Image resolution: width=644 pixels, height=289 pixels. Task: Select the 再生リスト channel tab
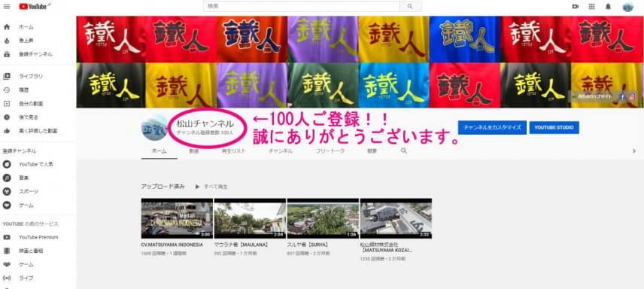(234, 151)
